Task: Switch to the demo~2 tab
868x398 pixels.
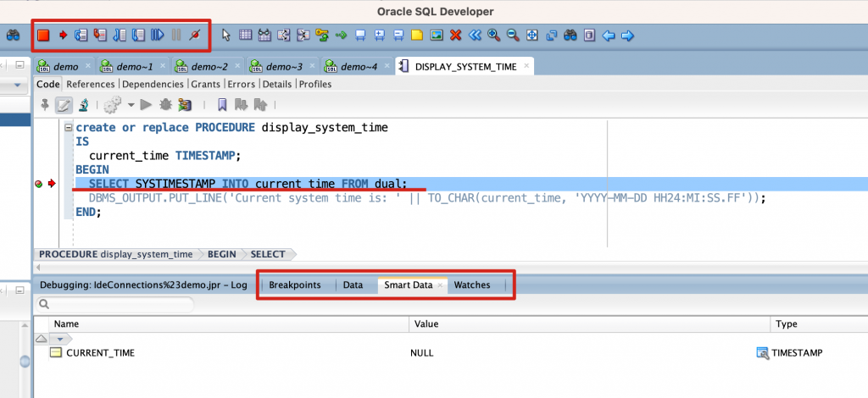Action: click(209, 66)
